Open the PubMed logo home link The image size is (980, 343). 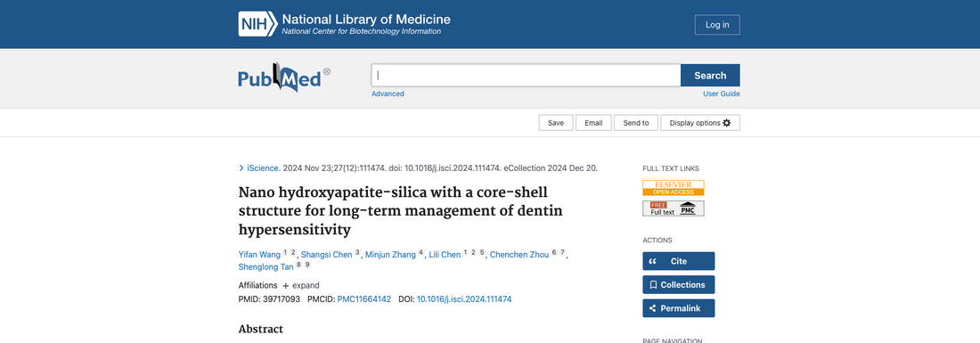[x=283, y=77]
